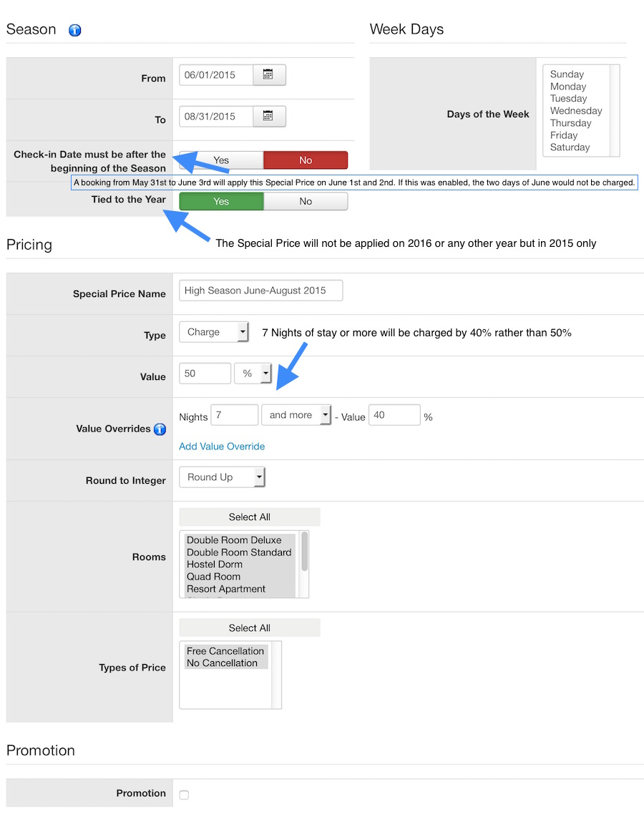644x825 pixels.
Task: Set check-in date restriction to Yes
Action: [221, 160]
